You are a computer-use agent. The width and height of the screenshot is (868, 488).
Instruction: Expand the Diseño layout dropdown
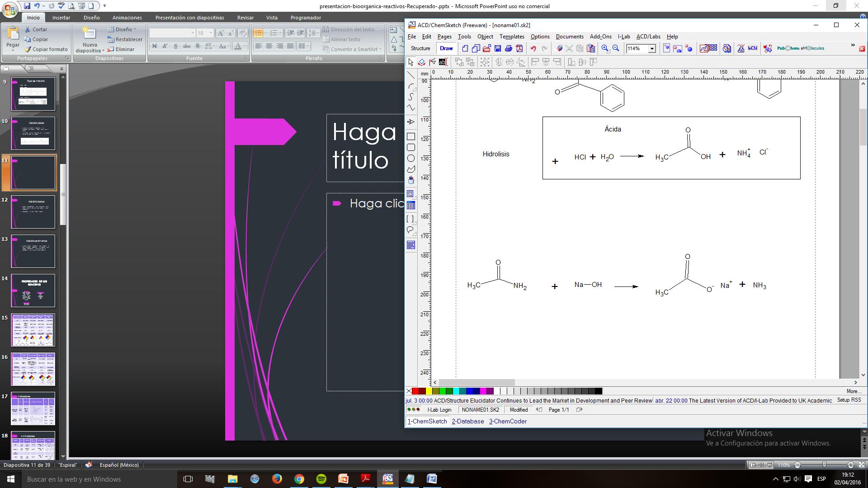[x=123, y=29]
